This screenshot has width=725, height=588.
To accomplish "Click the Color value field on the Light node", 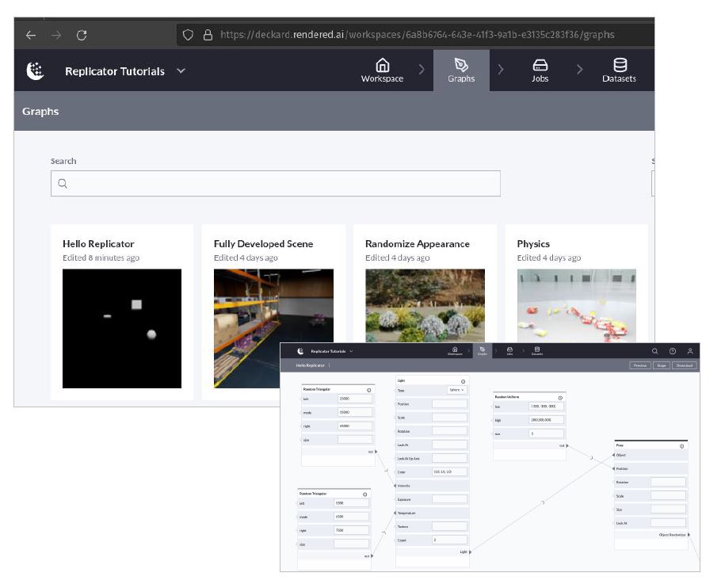I will [x=449, y=472].
